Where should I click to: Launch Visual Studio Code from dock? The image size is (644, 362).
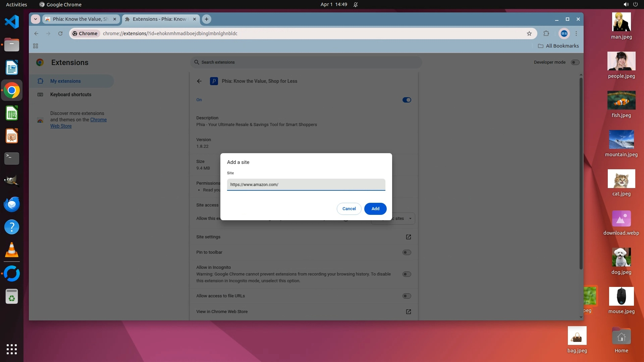(12, 22)
